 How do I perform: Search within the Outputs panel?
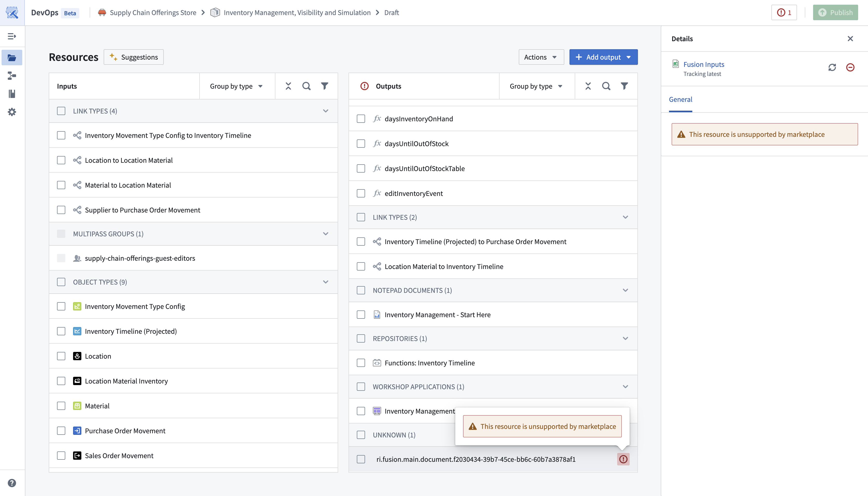pyautogui.click(x=606, y=86)
